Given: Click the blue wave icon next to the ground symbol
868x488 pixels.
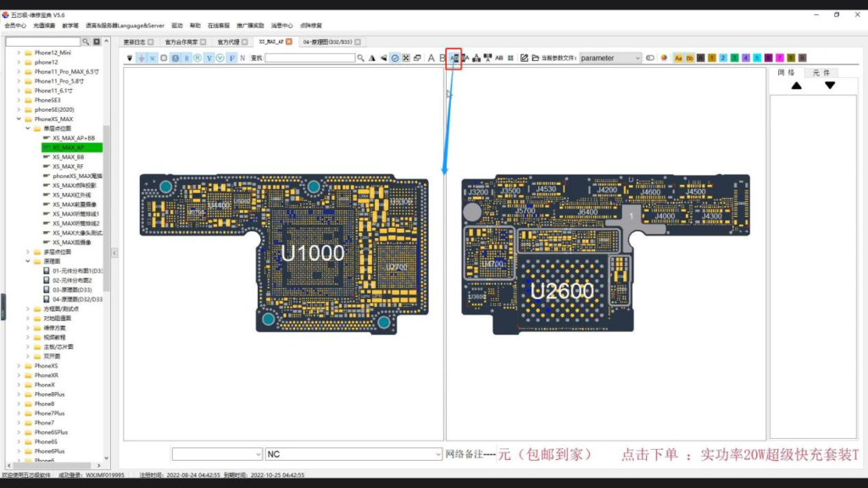Looking at the screenshot, I should tap(153, 58).
